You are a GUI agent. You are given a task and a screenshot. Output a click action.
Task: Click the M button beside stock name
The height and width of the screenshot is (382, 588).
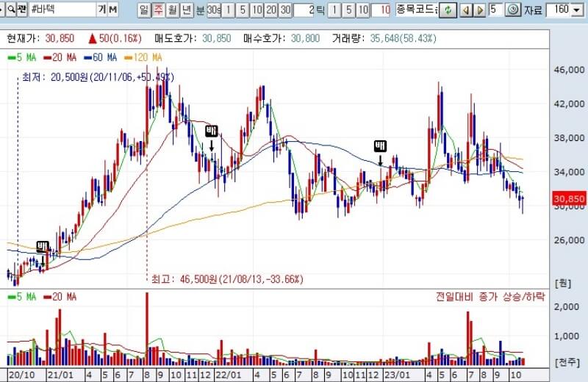pos(113,10)
